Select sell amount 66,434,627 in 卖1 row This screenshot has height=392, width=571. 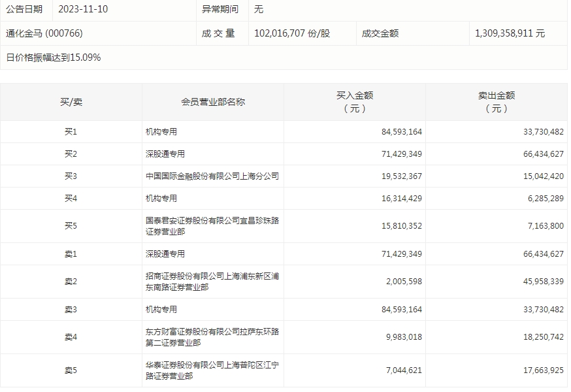click(x=544, y=254)
